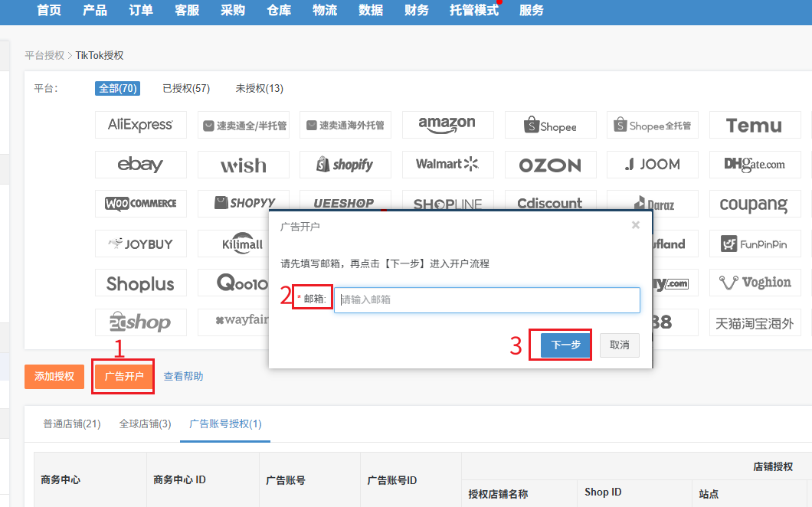Click 下一步 in the dialog
This screenshot has height=507, width=812.
565,345
